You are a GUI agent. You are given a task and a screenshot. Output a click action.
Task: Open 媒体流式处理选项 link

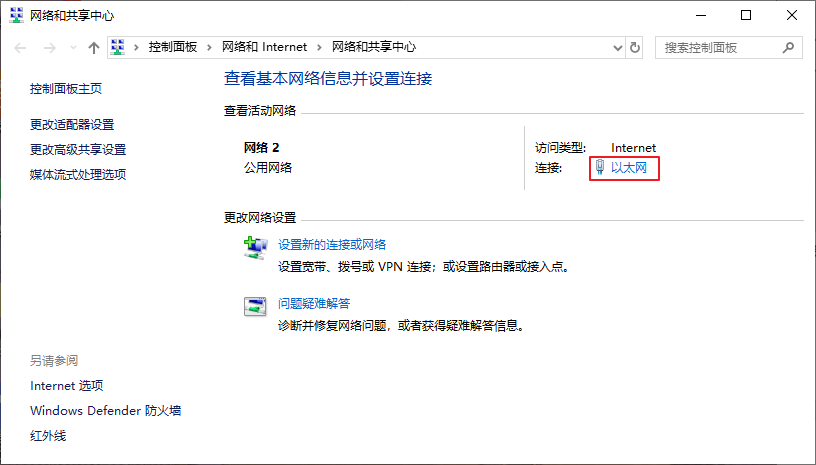coord(78,175)
